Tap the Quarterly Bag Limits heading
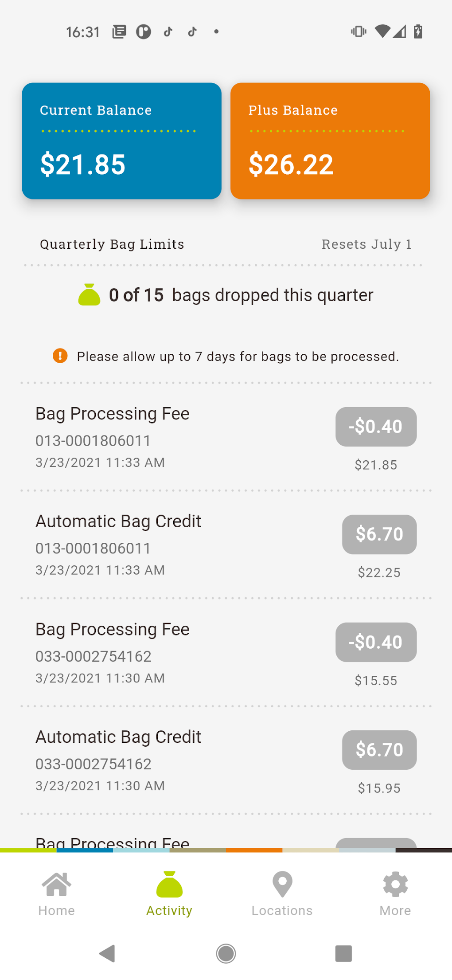This screenshot has height=980, width=452. [x=112, y=244]
